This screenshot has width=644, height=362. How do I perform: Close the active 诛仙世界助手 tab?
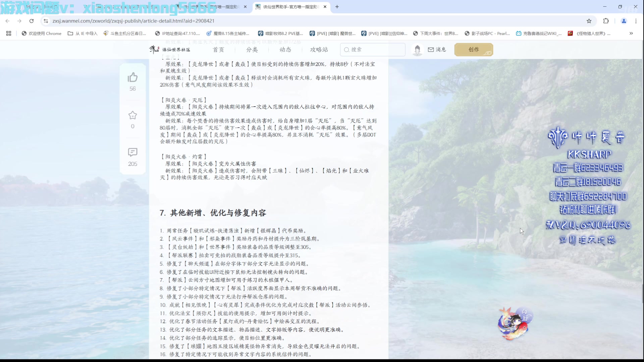pos(325,7)
